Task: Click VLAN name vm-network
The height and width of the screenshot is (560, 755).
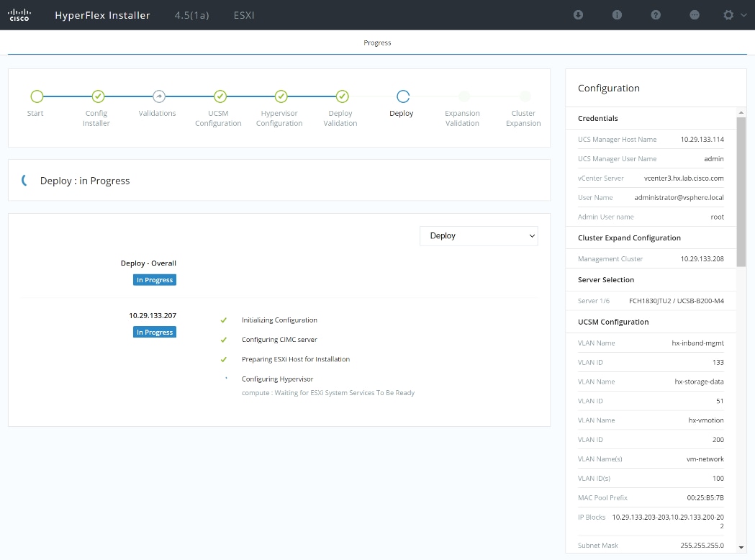Action: coord(705,459)
